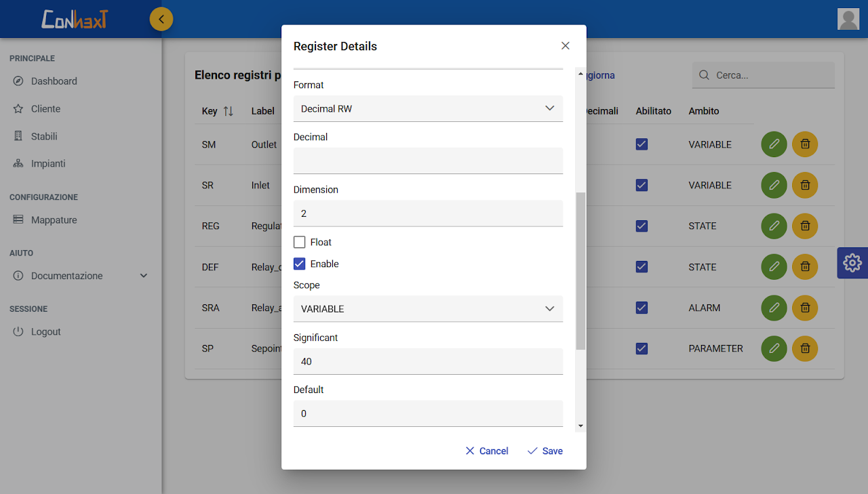Delete the SR Inlet register row
The width and height of the screenshot is (868, 494).
(805, 185)
